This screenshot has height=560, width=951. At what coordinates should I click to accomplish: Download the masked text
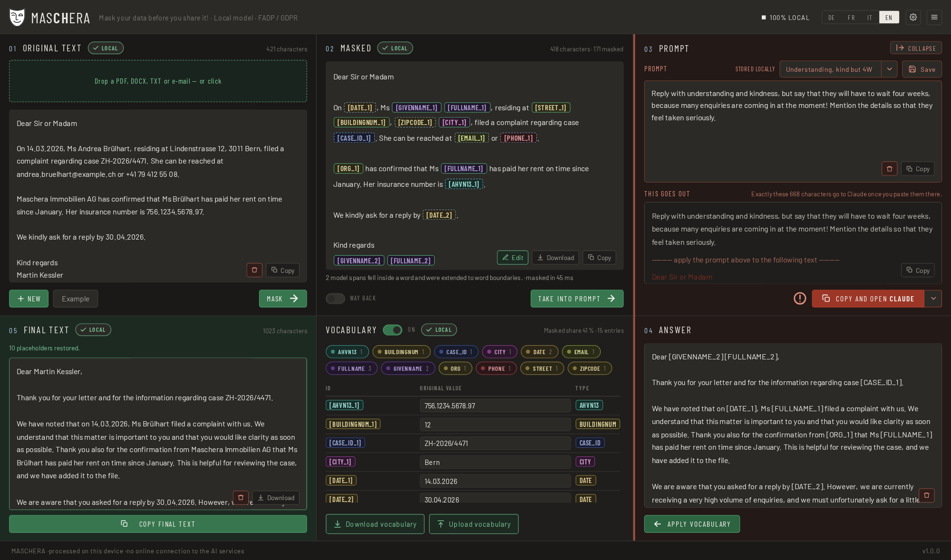click(x=555, y=258)
